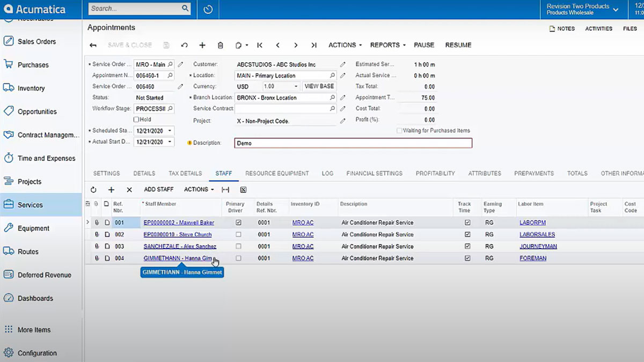This screenshot has width=644, height=362.
Task: Open Actual Start Date dropdown
Action: click(170, 142)
